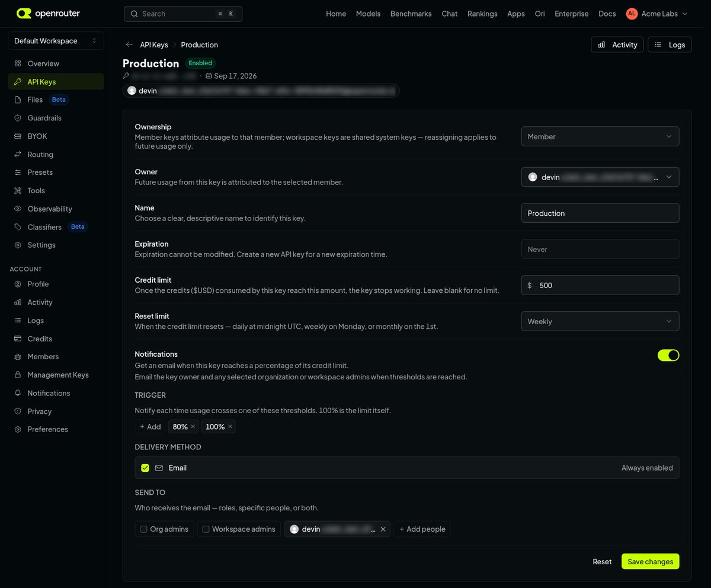This screenshot has height=588, width=711.
Task: Click the AL account avatar
Action: [632, 14]
